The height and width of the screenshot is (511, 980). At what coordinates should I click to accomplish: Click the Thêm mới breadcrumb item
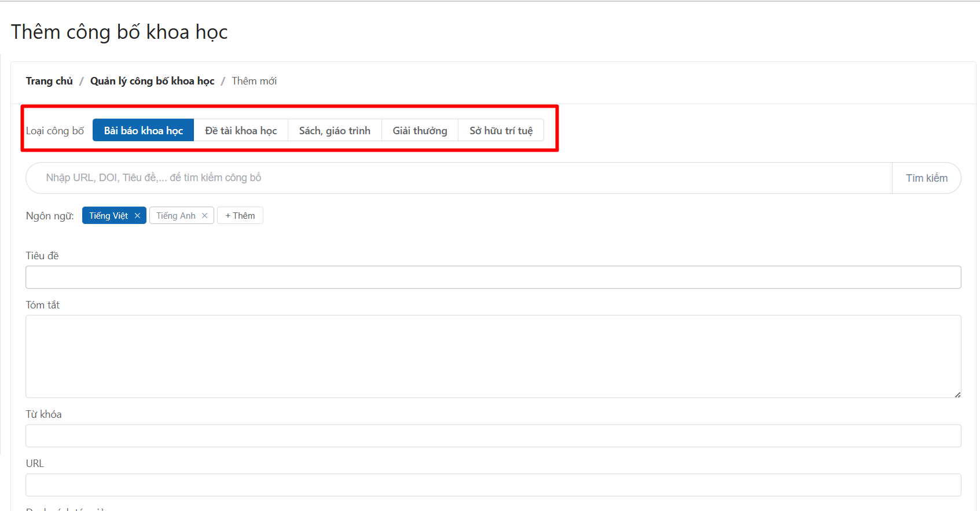tap(254, 81)
